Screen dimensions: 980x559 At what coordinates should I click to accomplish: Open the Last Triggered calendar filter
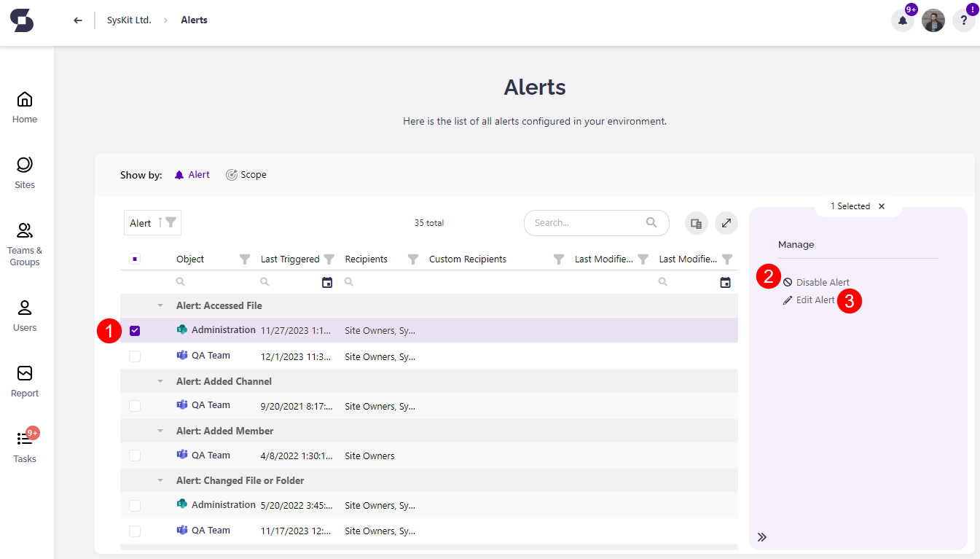click(326, 281)
